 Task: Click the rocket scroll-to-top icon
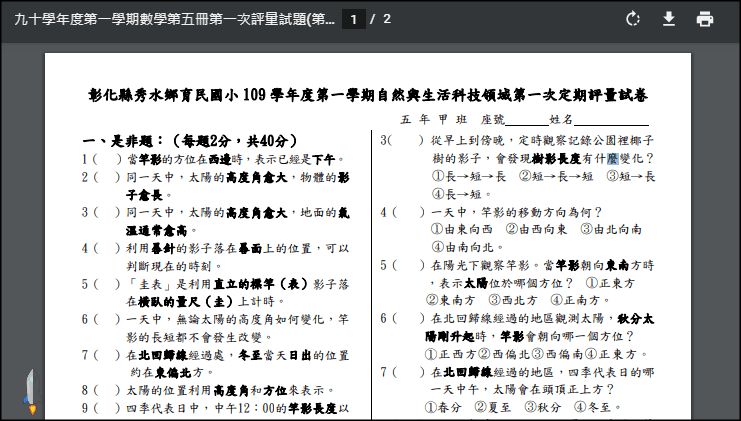pos(30,392)
